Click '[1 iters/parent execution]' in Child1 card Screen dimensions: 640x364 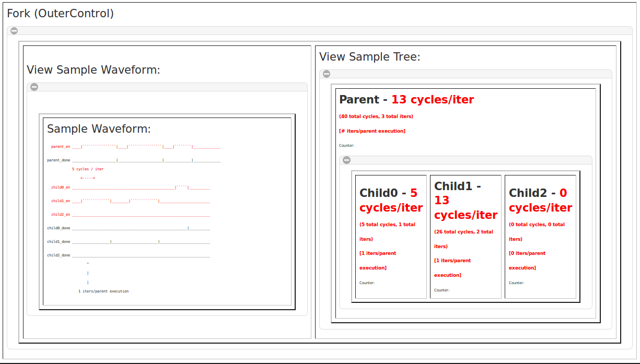[452, 268]
